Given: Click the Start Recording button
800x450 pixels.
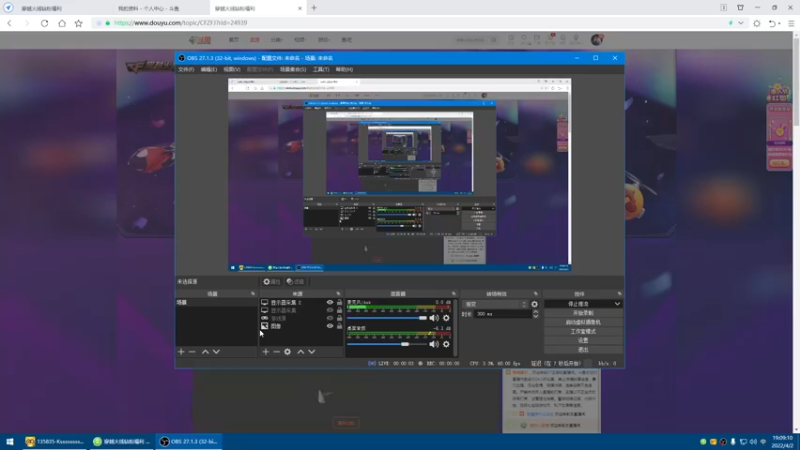Looking at the screenshot, I should coord(583,313).
